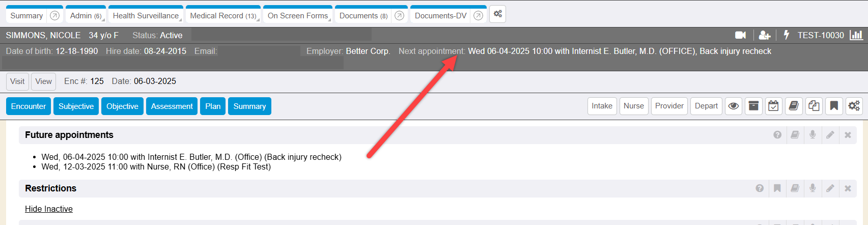This screenshot has height=225, width=868.
Task: Toggle the bookmark icon in Restrictions section
Action: (x=777, y=188)
